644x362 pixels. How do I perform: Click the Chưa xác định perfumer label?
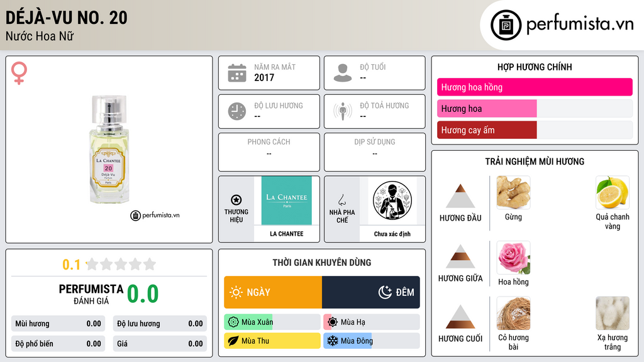pyautogui.click(x=392, y=234)
